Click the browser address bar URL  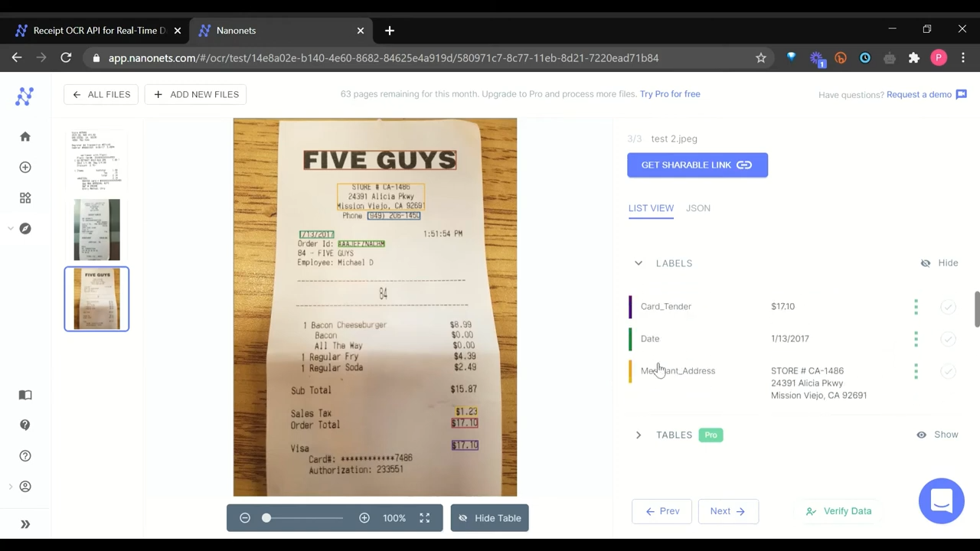tap(383, 57)
